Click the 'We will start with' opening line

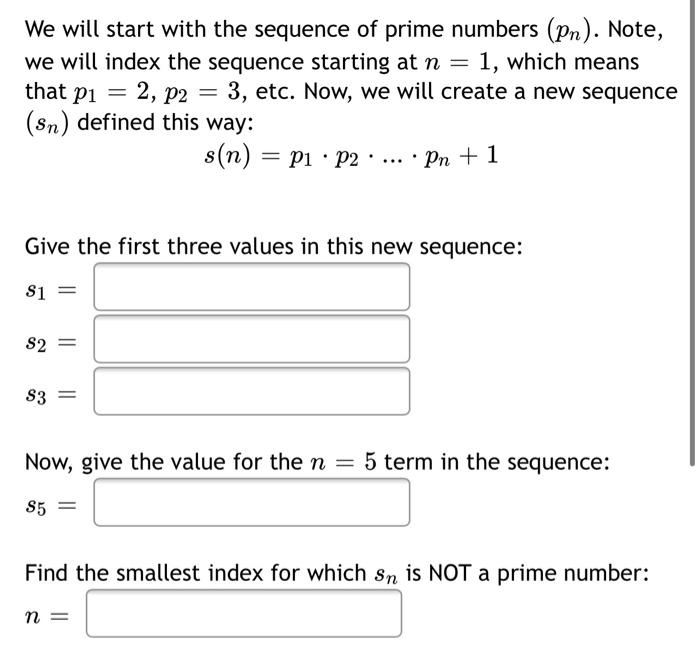[344, 30]
